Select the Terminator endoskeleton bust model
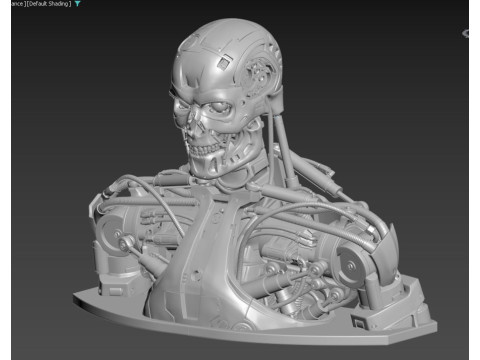This screenshot has height=360, width=480. pyautogui.click(x=255, y=182)
